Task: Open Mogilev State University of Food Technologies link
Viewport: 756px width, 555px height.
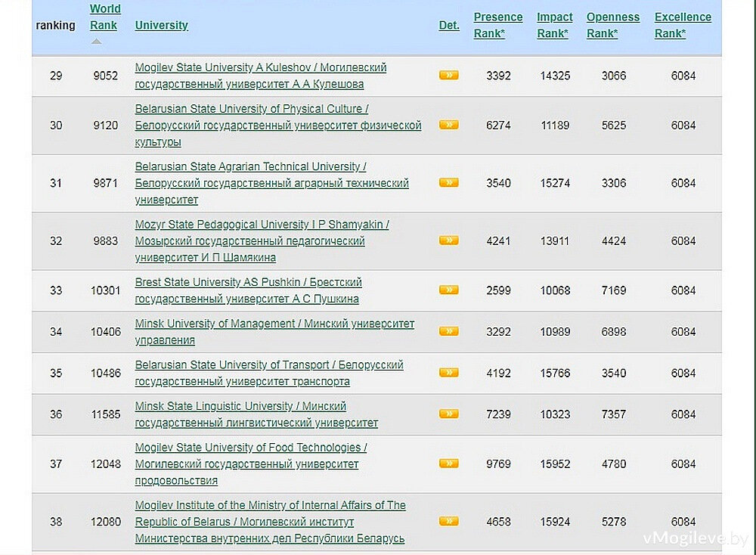Action: pos(251,464)
